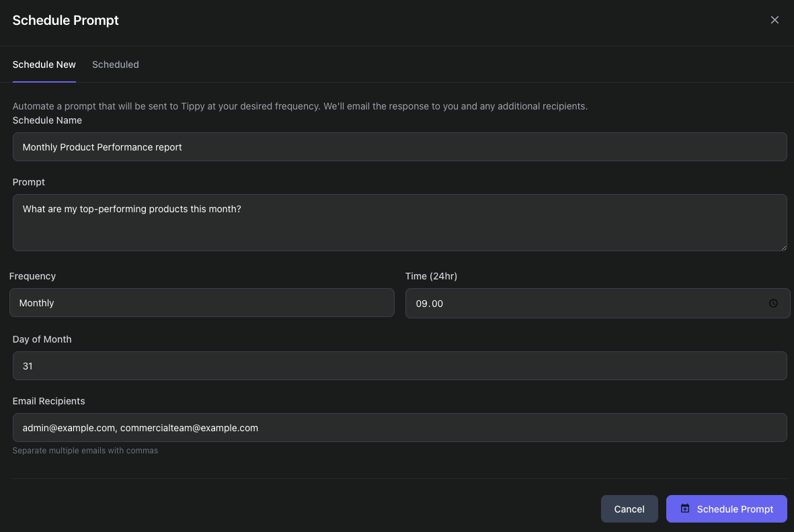This screenshot has width=794, height=532.
Task: Click the 'Time (24hr)' label
Action: (431, 276)
